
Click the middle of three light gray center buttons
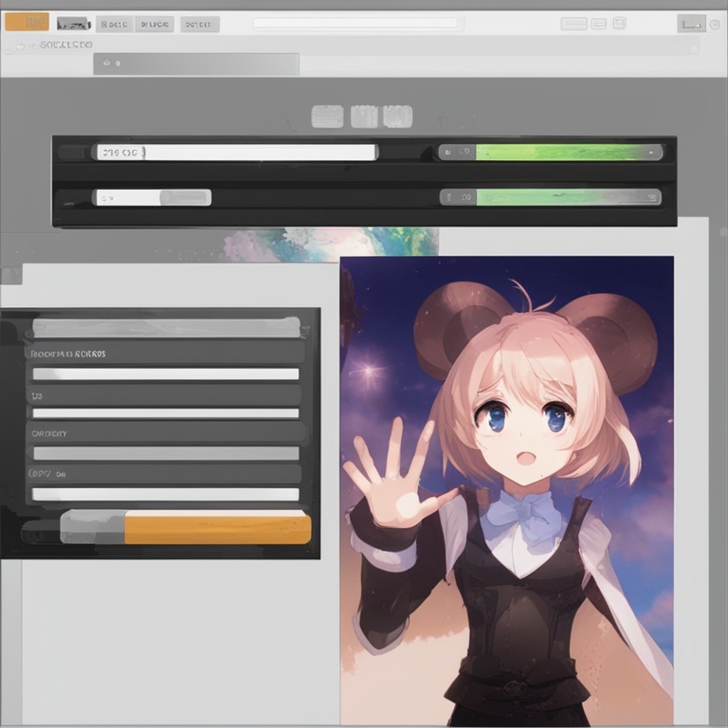tap(364, 117)
